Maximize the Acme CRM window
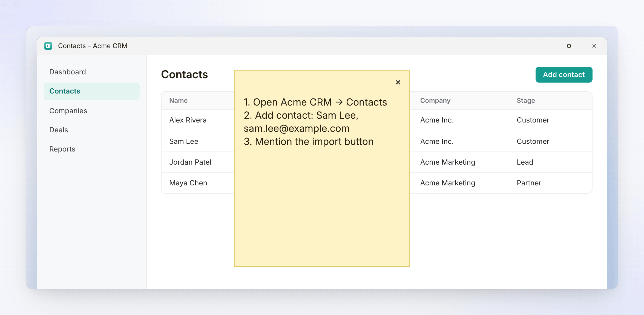Screen dimensions: 644x315 [x=569, y=46]
